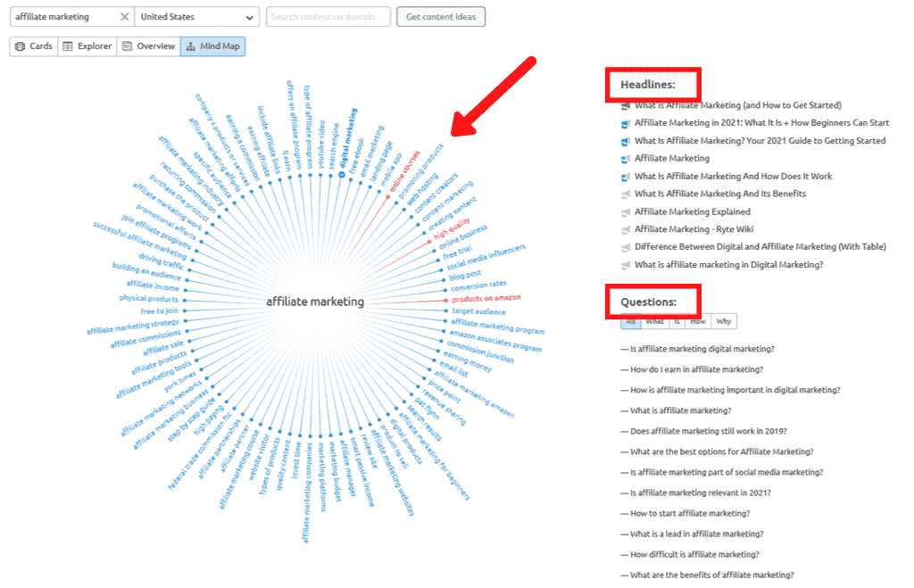Filter questions by Is

(677, 321)
